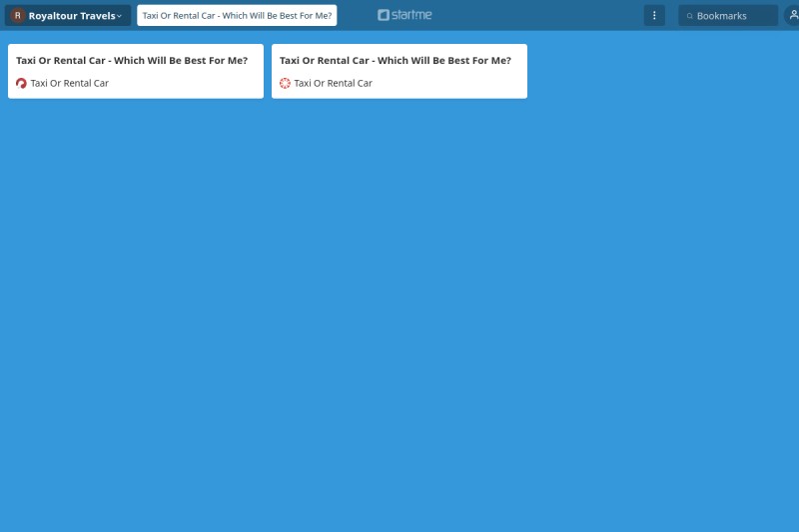
Task: Click the round R avatar icon
Action: [x=18, y=15]
